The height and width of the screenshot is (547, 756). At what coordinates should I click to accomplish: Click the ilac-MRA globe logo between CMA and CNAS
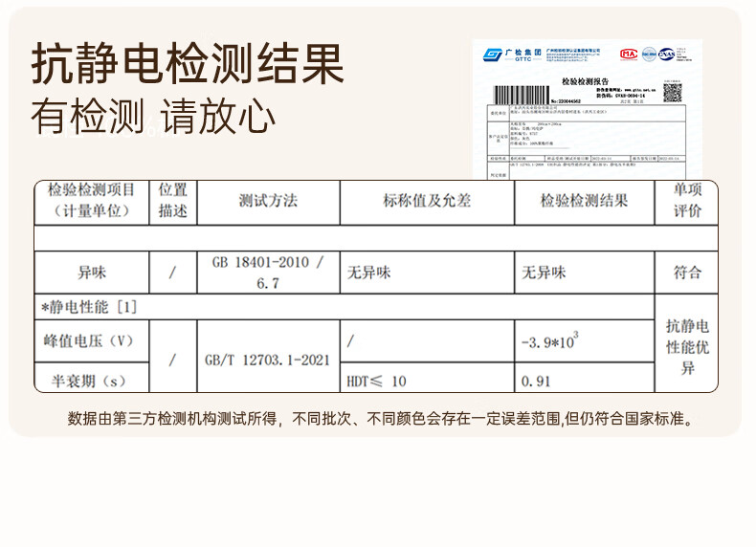pyautogui.click(x=649, y=54)
